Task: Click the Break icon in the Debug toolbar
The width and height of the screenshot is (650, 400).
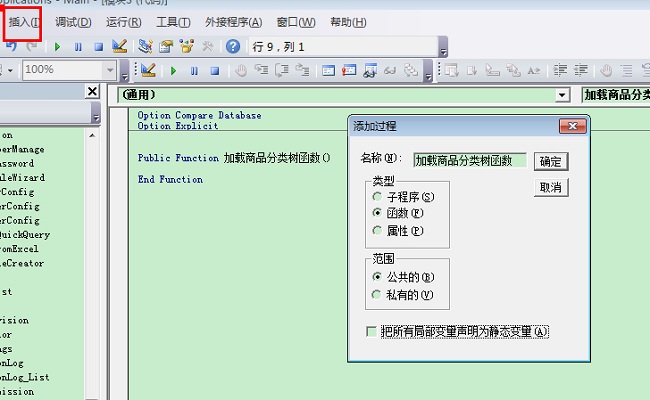Action: (x=194, y=71)
